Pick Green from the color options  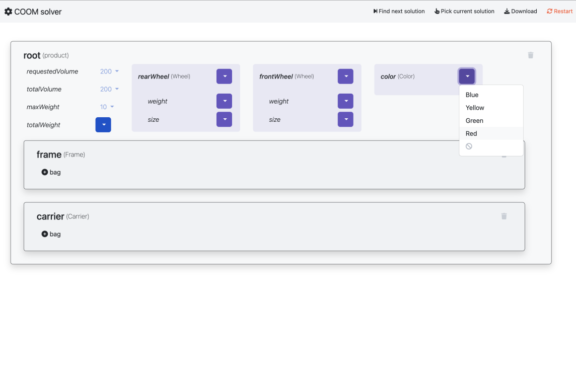(x=474, y=121)
